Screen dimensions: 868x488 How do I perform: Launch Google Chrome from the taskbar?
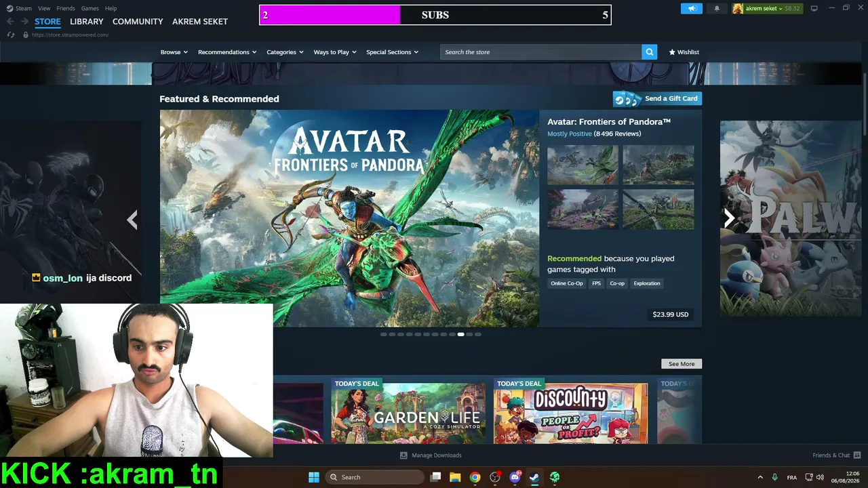475,477
